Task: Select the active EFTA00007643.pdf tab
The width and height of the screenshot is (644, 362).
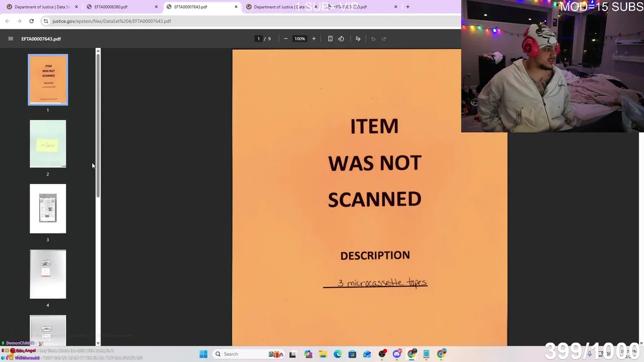Action: pos(202,7)
